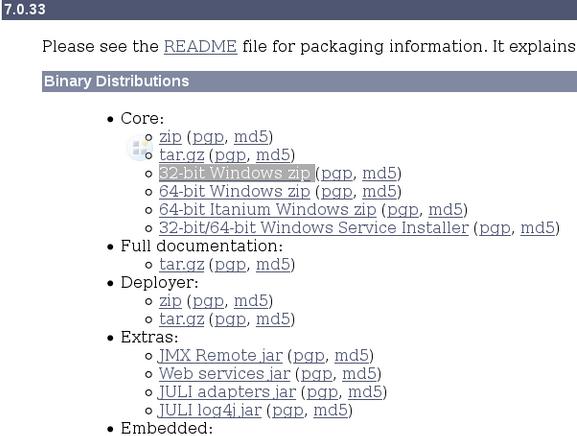
Task: Click the busy cursor icon near tar.gz
Action: pos(139,148)
